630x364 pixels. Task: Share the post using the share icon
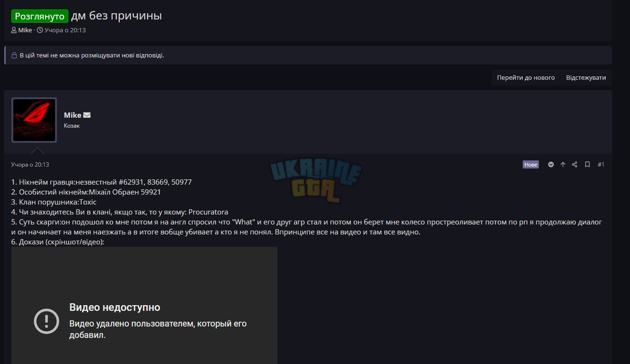click(x=575, y=165)
